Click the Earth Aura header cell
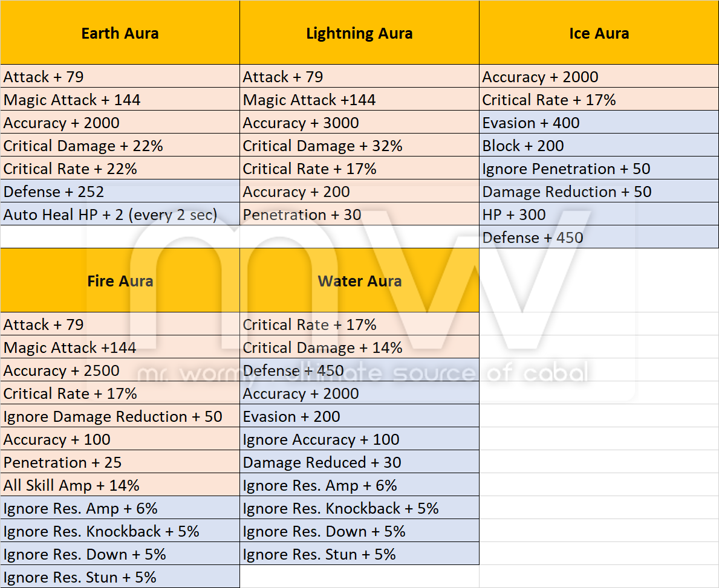 120,33
